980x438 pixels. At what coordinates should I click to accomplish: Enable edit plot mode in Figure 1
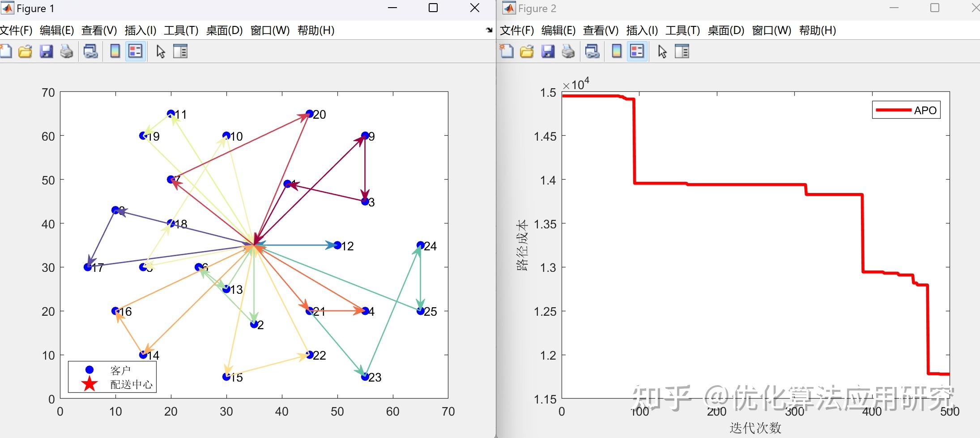click(x=160, y=51)
